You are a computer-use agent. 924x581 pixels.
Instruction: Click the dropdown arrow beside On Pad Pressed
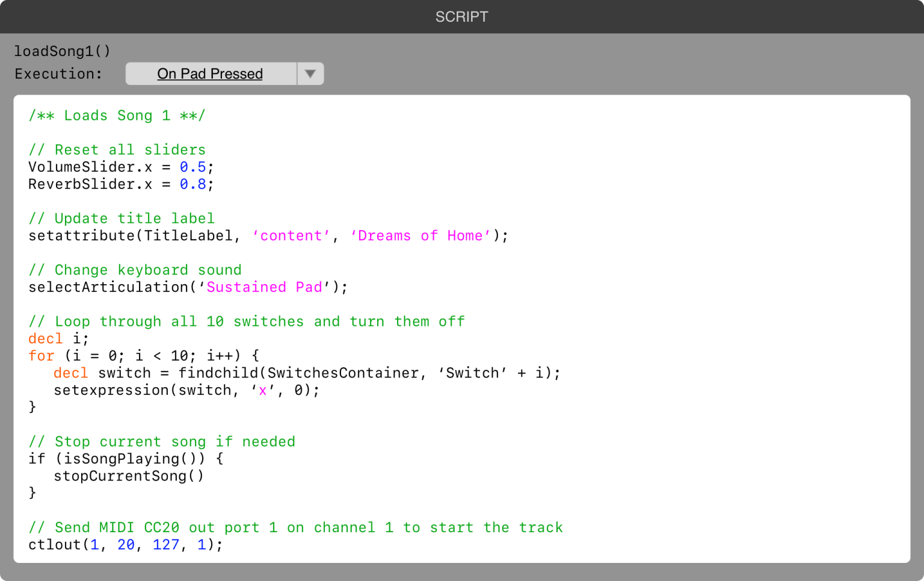pos(310,74)
